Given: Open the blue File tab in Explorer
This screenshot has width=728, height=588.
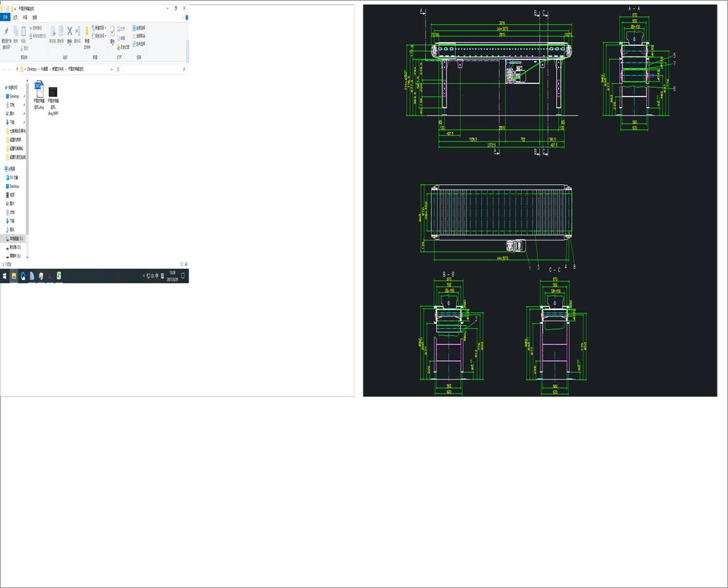Looking at the screenshot, I should coord(5,17).
